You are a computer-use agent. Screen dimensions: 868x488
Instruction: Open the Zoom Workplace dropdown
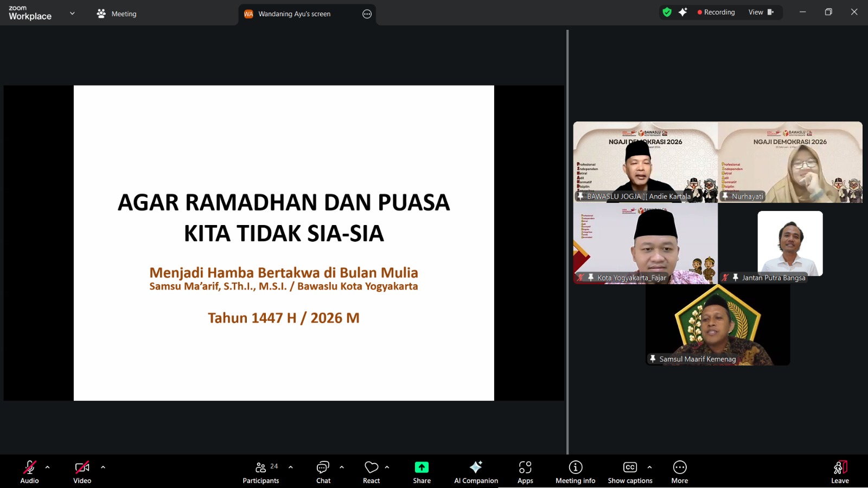click(72, 13)
